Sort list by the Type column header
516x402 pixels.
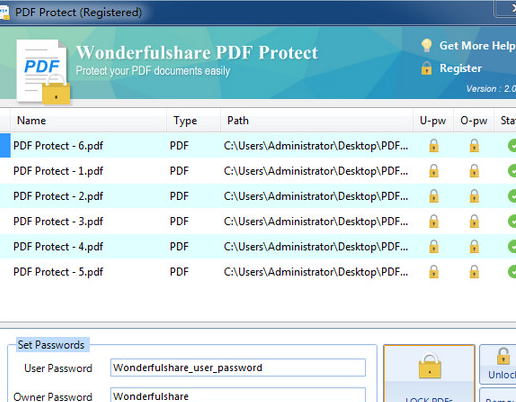(x=193, y=120)
